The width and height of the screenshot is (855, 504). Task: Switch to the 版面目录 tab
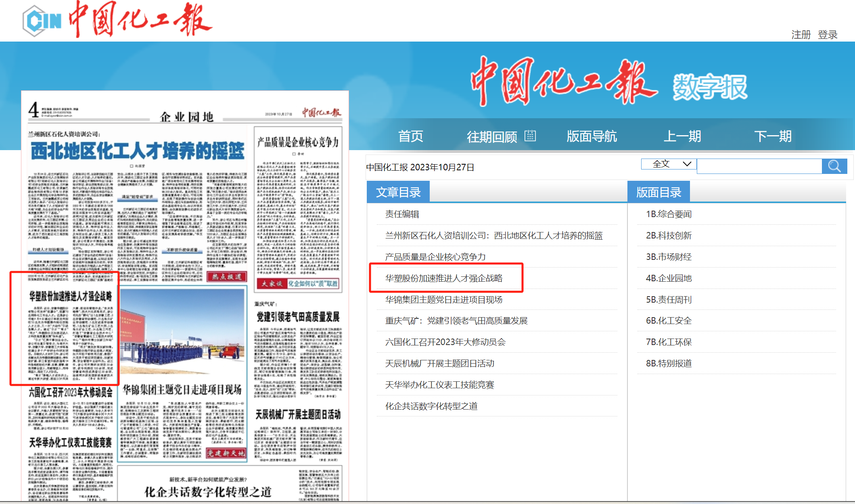click(x=658, y=192)
